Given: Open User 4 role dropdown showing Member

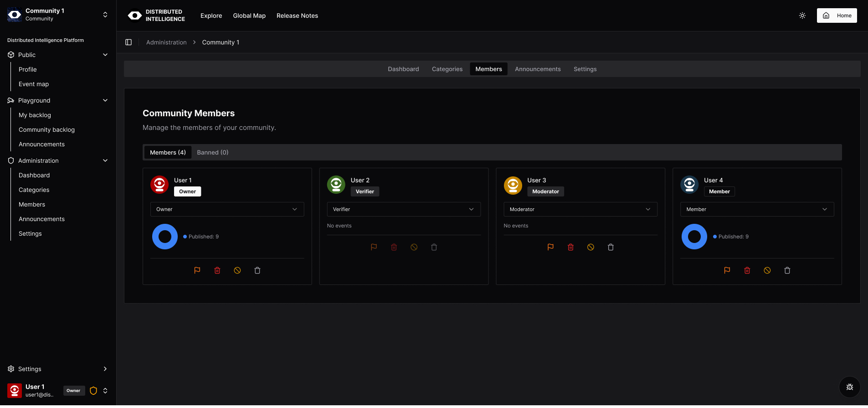Looking at the screenshot, I should pos(756,209).
